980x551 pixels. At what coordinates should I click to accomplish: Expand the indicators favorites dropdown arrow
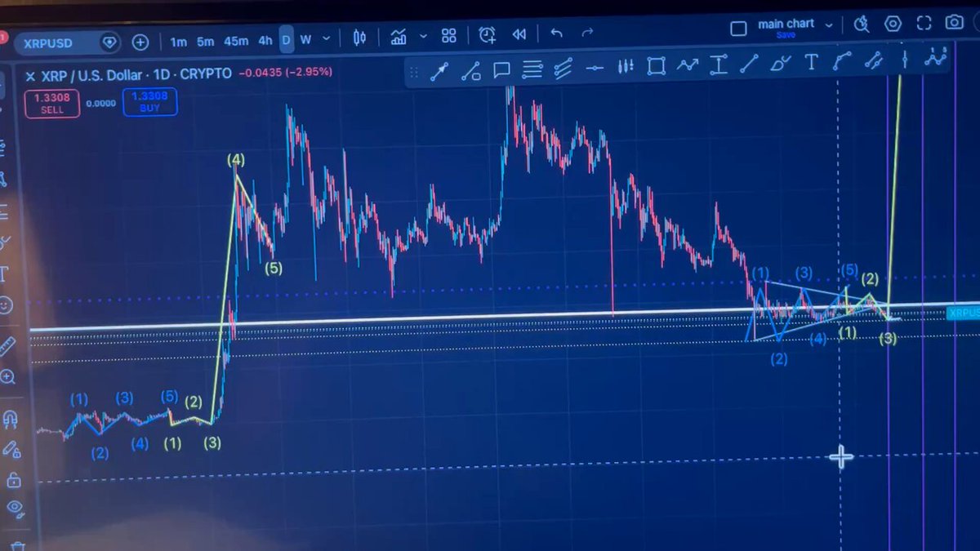click(x=423, y=37)
